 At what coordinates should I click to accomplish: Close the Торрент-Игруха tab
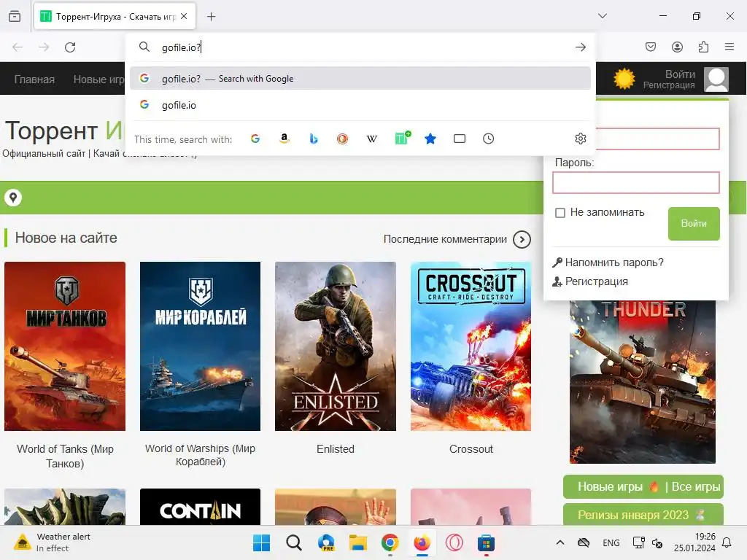point(184,16)
